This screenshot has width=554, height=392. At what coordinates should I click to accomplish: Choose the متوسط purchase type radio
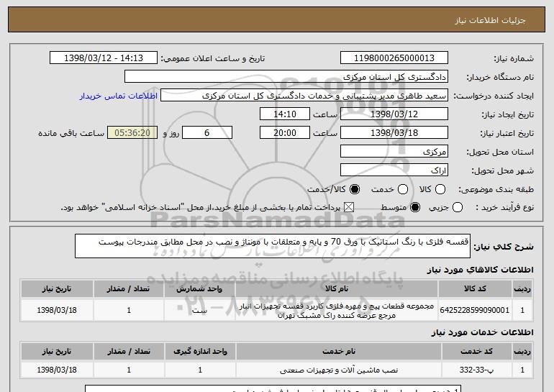pos(415,207)
